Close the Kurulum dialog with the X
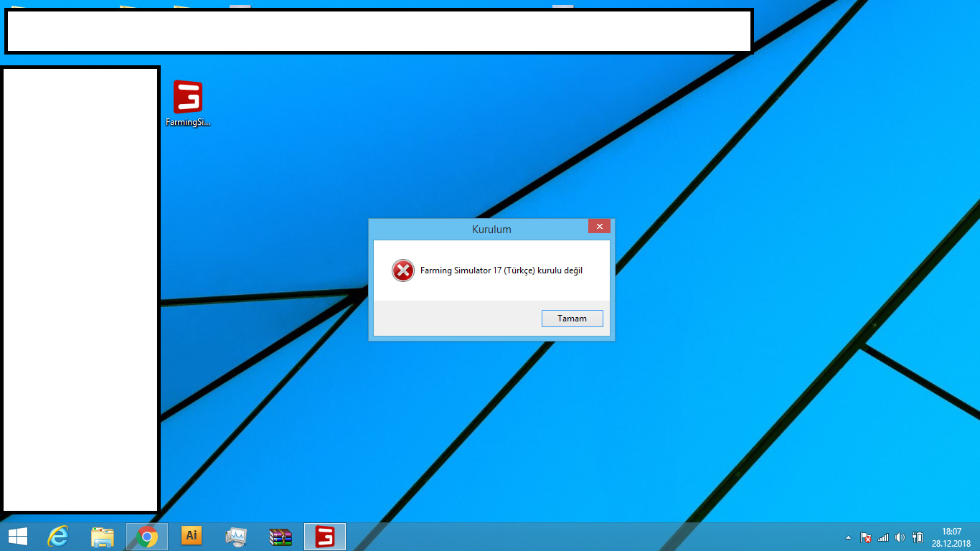 tap(599, 226)
